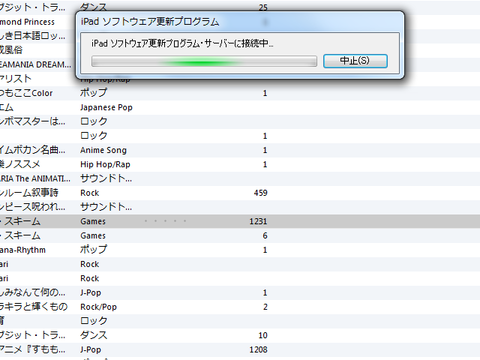Cancel the update with the 中止(S) button

point(355,61)
